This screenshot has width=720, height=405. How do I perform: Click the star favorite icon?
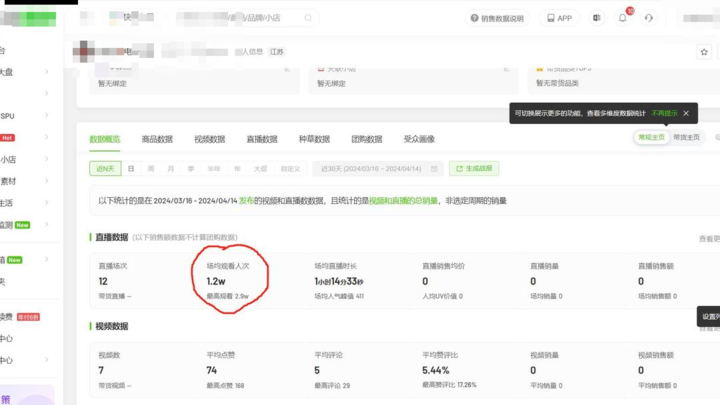click(x=704, y=51)
